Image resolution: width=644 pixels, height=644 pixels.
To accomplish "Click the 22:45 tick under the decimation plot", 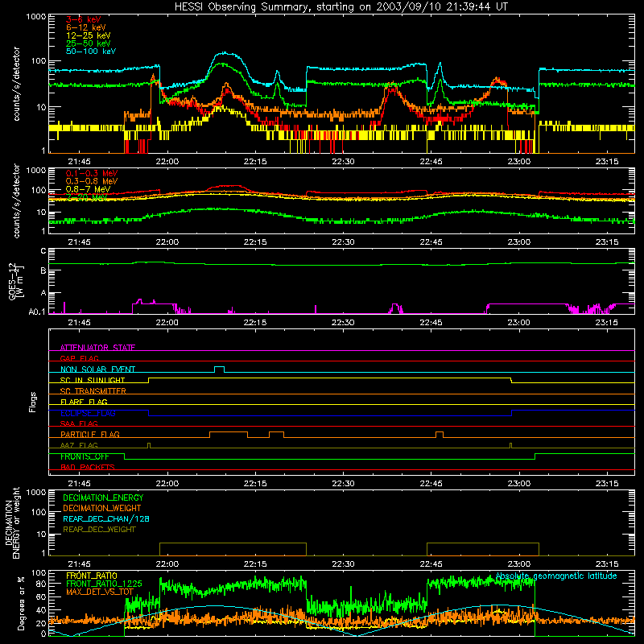I will (431, 564).
